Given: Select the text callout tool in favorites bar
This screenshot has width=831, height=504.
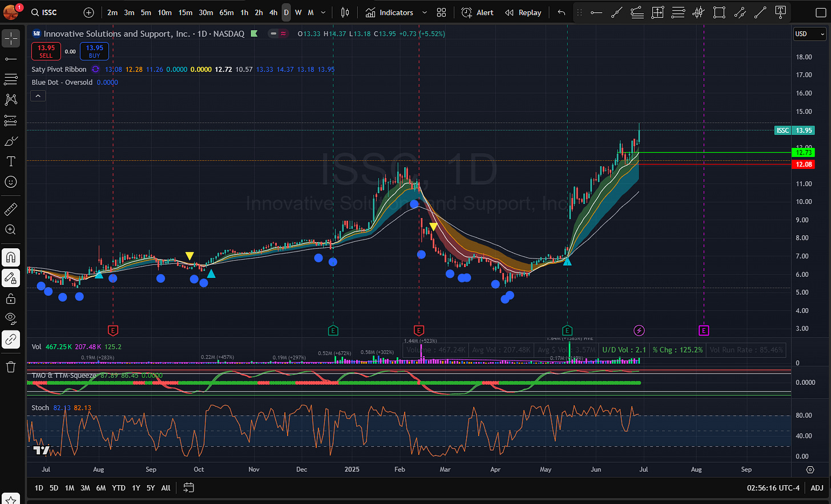Looking at the screenshot, I should 781,11.
